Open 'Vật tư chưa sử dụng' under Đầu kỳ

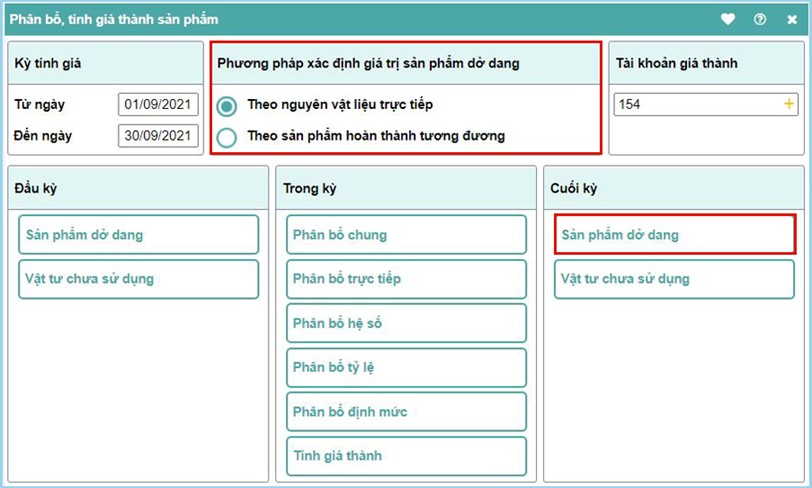point(138,279)
